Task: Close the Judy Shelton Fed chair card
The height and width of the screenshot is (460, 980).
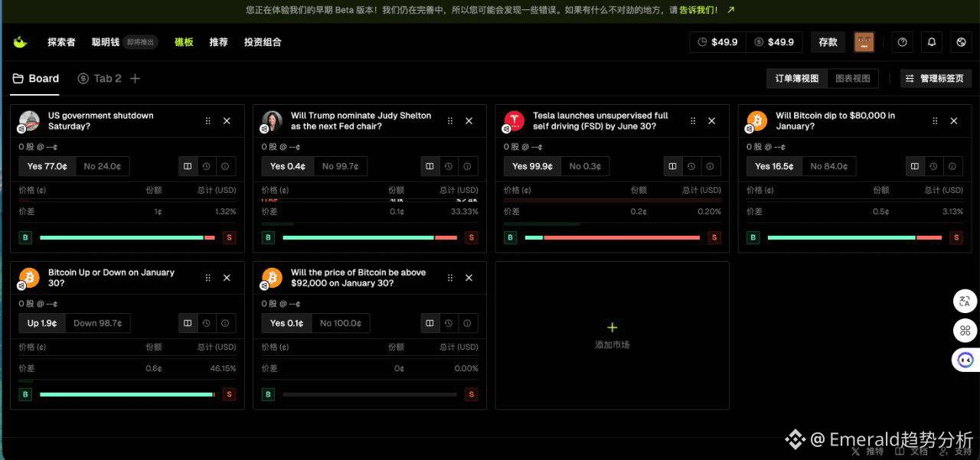Action: coord(469,121)
